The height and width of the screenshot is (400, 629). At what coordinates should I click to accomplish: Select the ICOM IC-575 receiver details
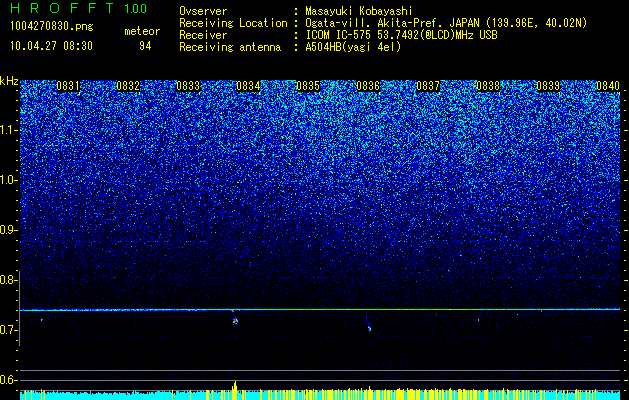(401, 35)
